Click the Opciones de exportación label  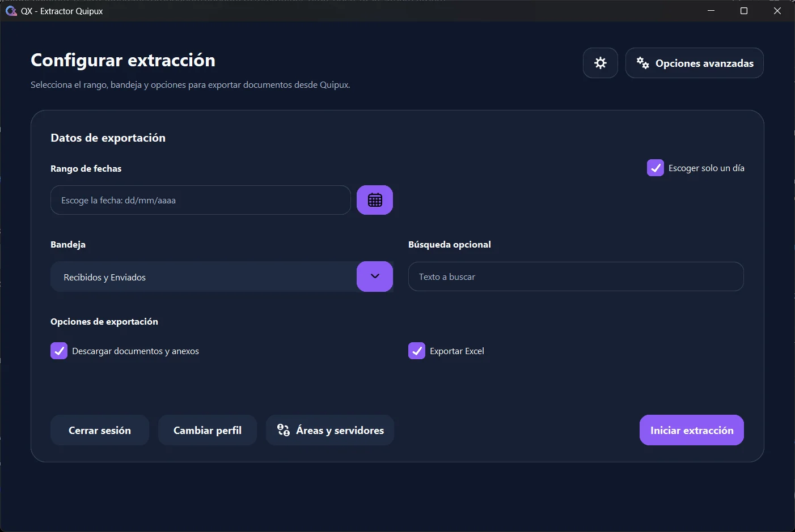pyautogui.click(x=104, y=321)
